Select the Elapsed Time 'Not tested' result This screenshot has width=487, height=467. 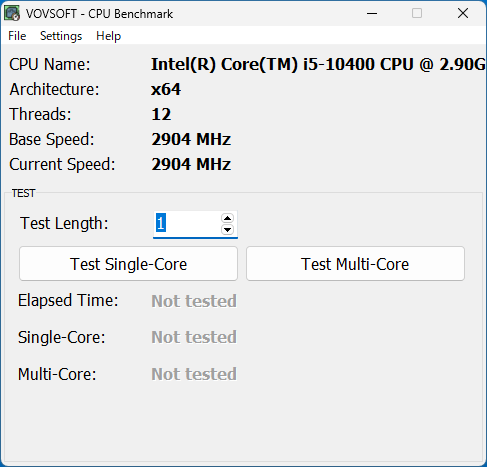click(194, 301)
